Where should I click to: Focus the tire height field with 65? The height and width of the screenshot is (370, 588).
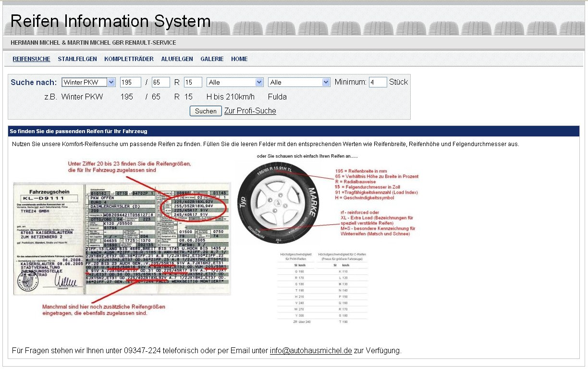point(161,82)
